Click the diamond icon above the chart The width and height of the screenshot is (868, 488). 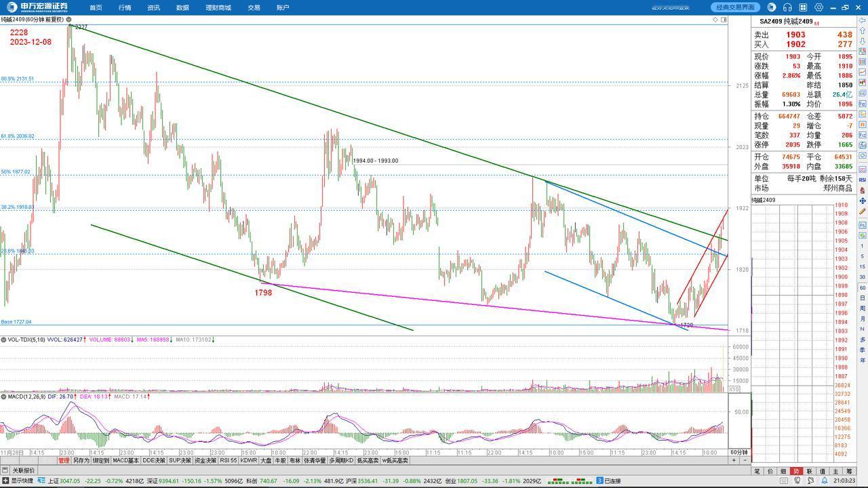[715, 20]
